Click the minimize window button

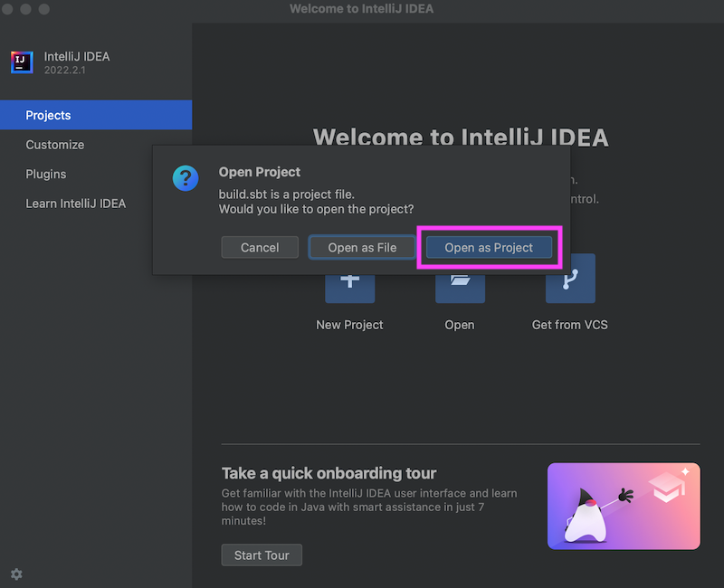pyautogui.click(x=26, y=9)
